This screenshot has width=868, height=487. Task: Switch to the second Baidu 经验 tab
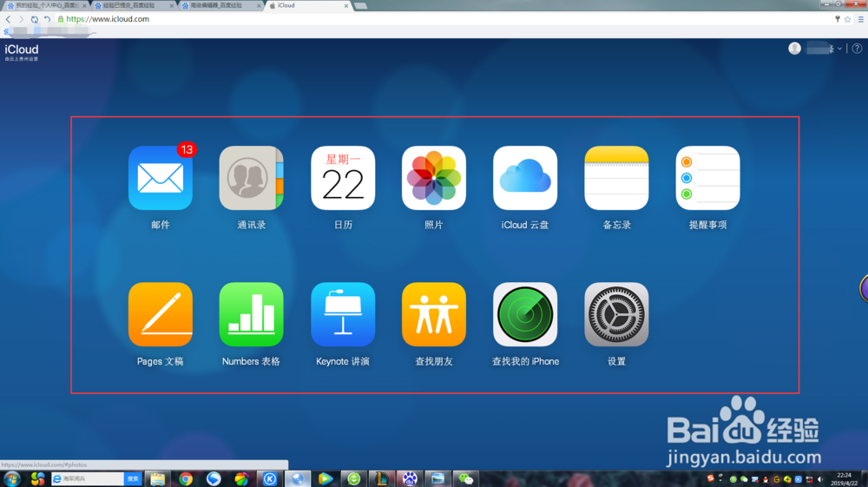(x=133, y=5)
